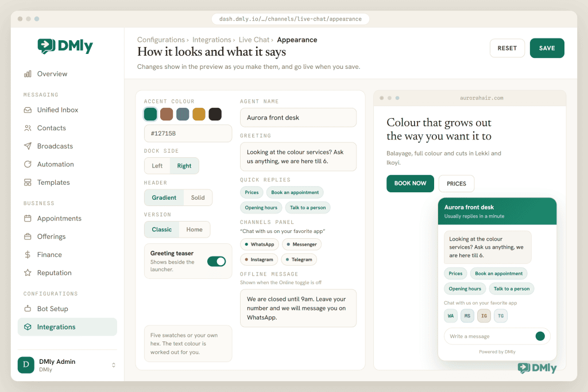Pick the black accent colour swatch
Screen dimensions: 588x392
(215, 114)
